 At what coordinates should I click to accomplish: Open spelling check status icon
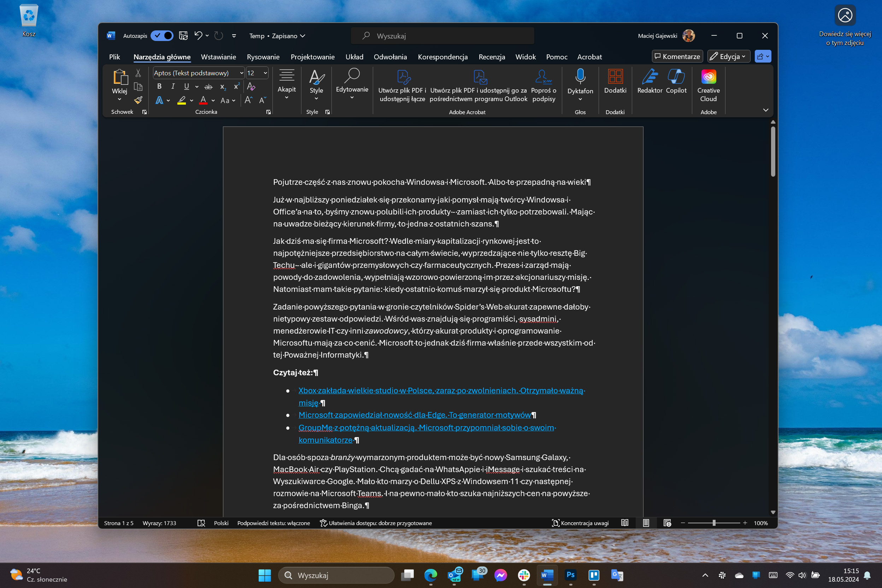point(201,523)
